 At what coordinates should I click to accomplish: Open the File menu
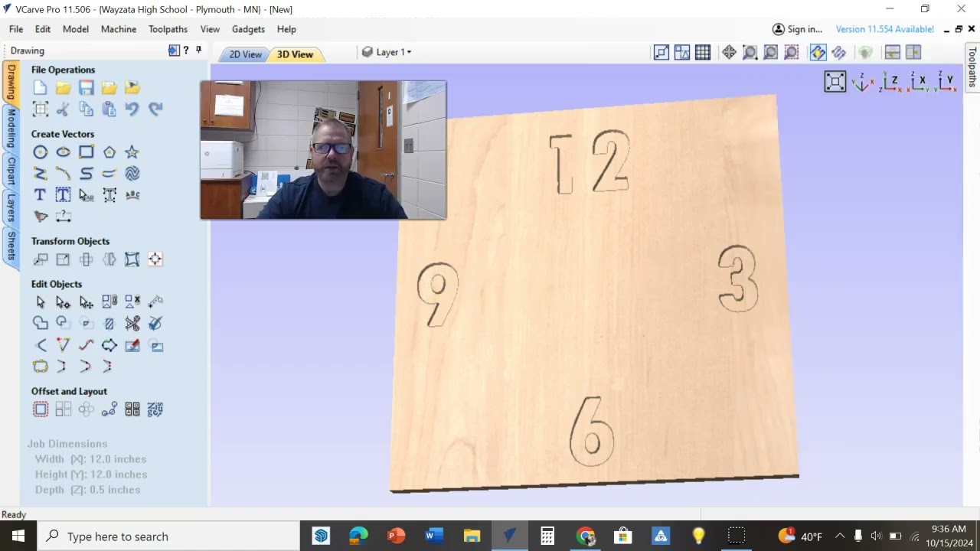pyautogui.click(x=16, y=29)
